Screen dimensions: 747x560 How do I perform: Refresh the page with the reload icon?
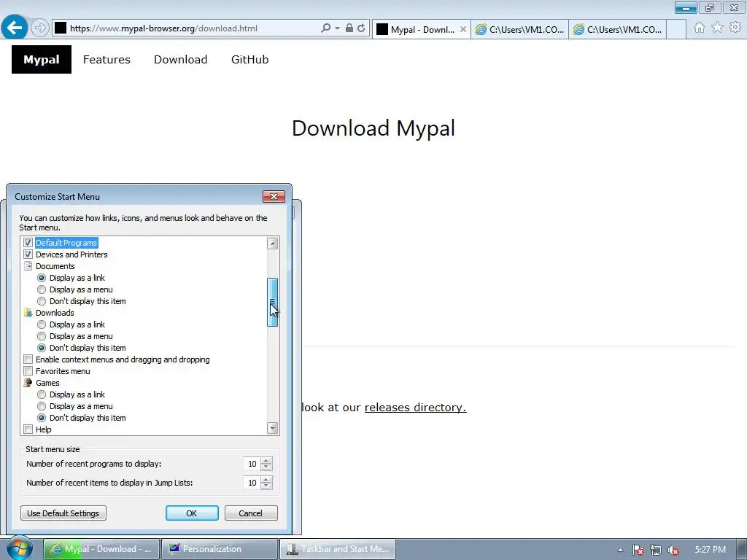pyautogui.click(x=361, y=28)
